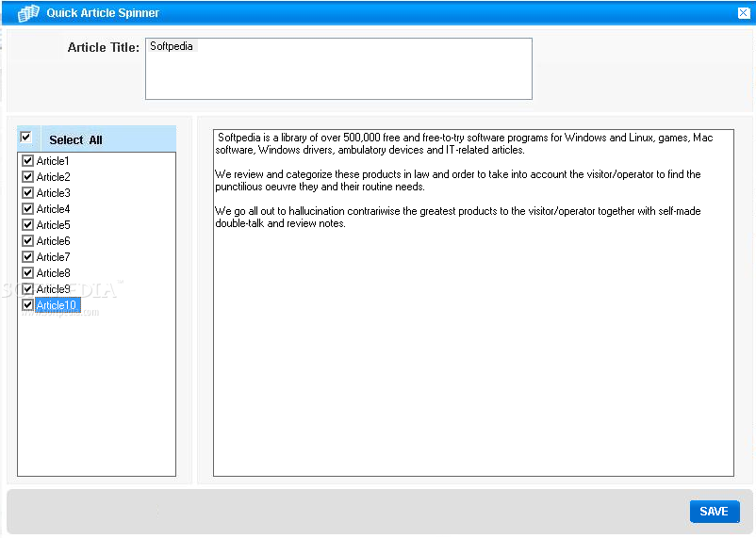Click the 'Softpedia is a library' paragraph
Image resolution: width=756 pixels, height=538 pixels.
pyautogui.click(x=464, y=143)
